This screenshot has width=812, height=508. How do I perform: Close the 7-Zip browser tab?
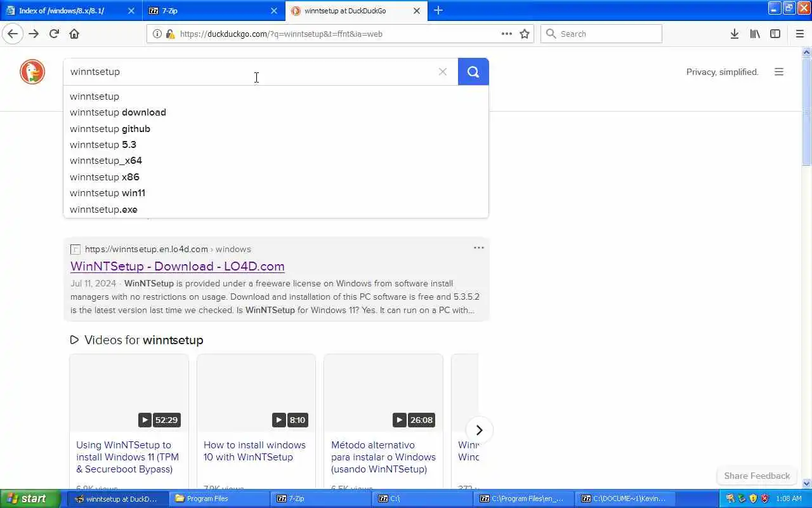(x=274, y=11)
